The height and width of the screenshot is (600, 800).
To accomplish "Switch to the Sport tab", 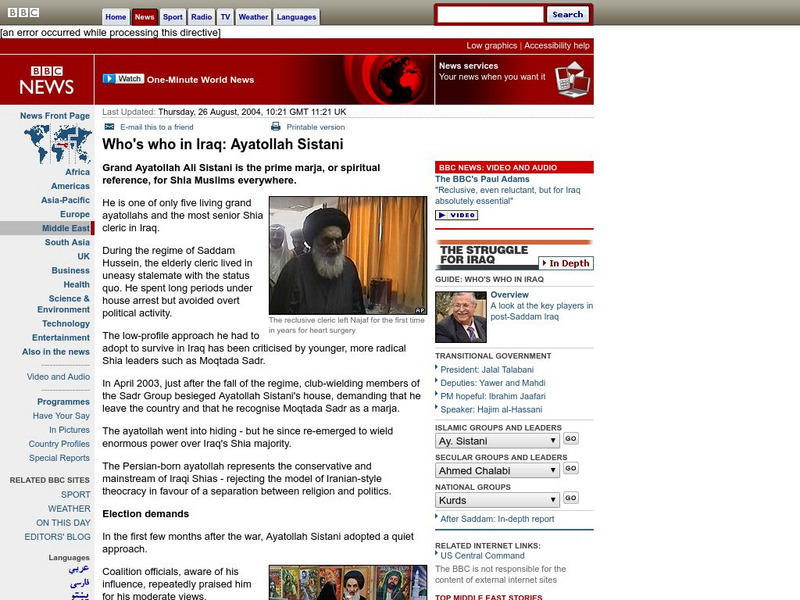I will click(x=172, y=17).
